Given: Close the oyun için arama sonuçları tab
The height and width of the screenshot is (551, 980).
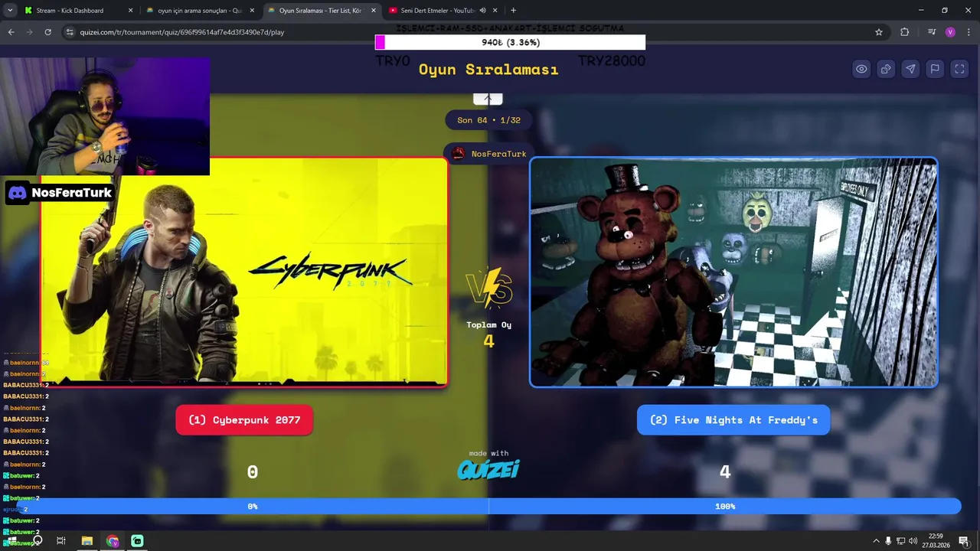Looking at the screenshot, I should (252, 11).
